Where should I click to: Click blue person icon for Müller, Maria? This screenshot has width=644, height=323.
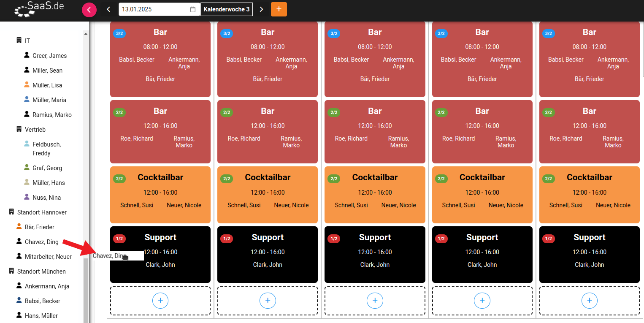coord(27,100)
